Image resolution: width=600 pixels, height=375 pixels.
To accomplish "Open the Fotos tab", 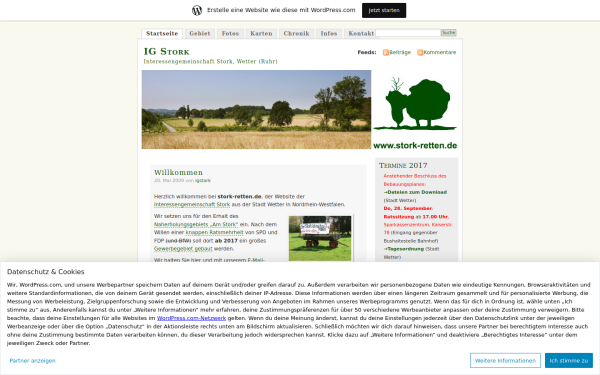I will [x=230, y=34].
